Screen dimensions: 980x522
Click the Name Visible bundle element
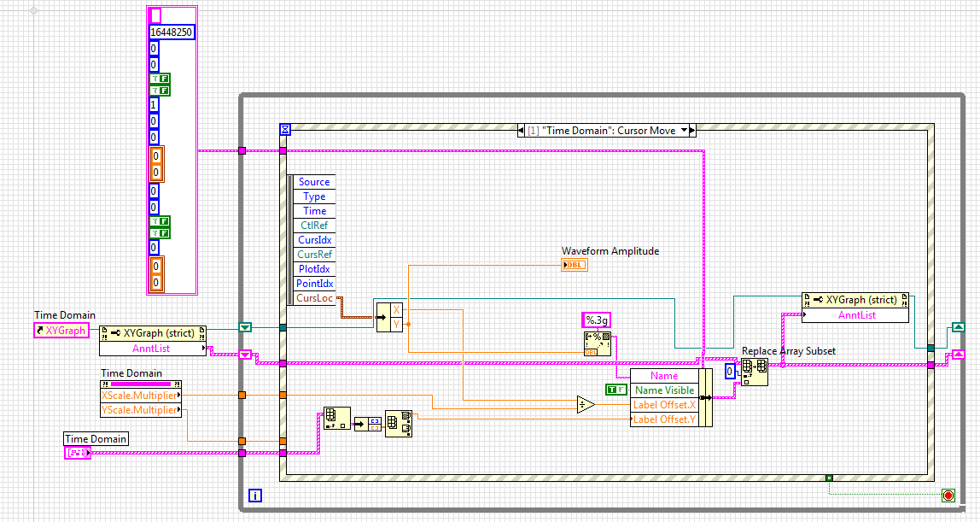(x=664, y=390)
